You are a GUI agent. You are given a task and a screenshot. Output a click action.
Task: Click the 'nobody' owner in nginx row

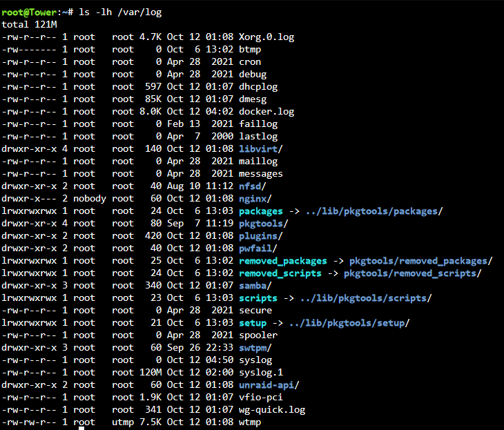coord(90,199)
